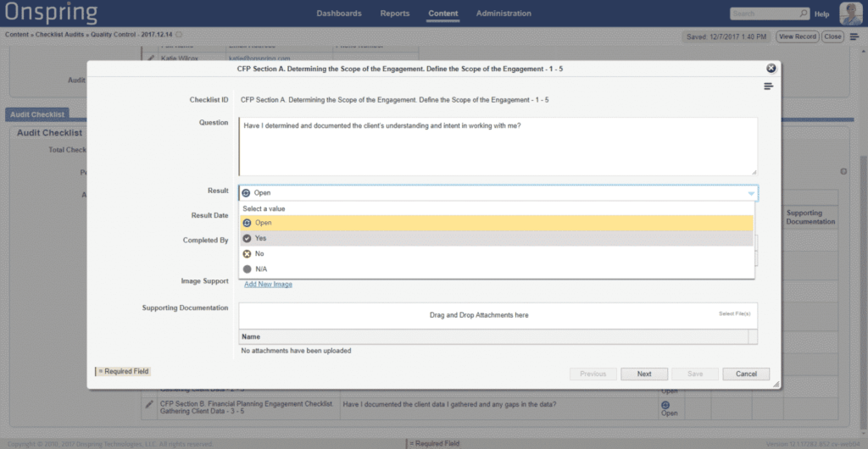The width and height of the screenshot is (868, 449).
Task: Close the checklist dialog with X icon
Action: tap(771, 69)
